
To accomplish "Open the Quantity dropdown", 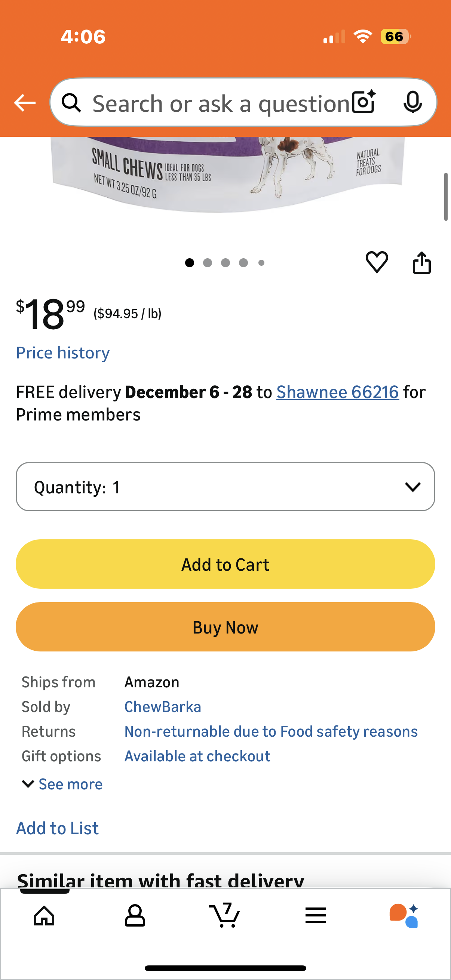I will [x=225, y=487].
